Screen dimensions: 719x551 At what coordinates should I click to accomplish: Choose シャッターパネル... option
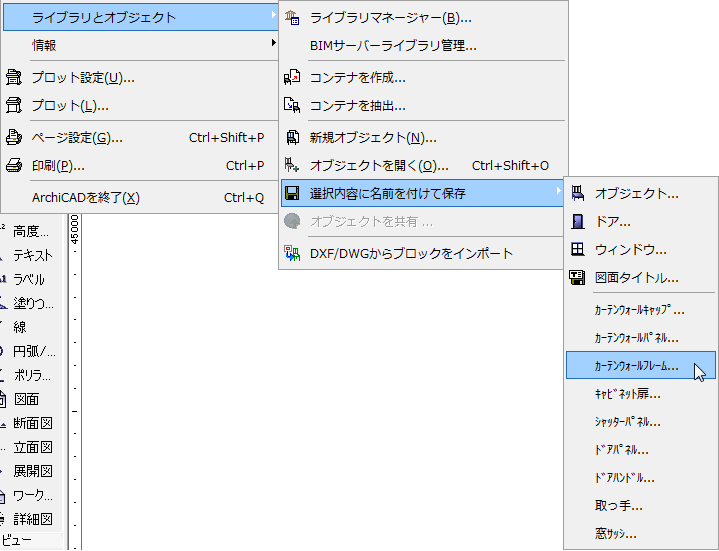click(641, 422)
